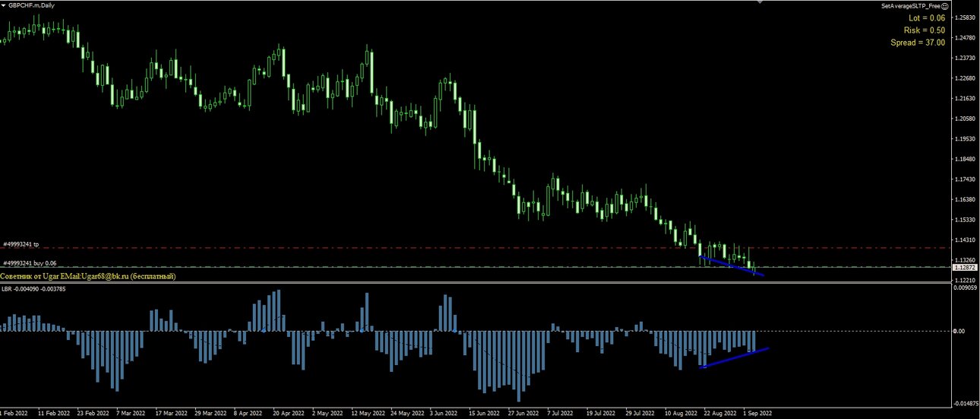
Task: Click the 2 May 2022 date label
Action: [329, 413]
